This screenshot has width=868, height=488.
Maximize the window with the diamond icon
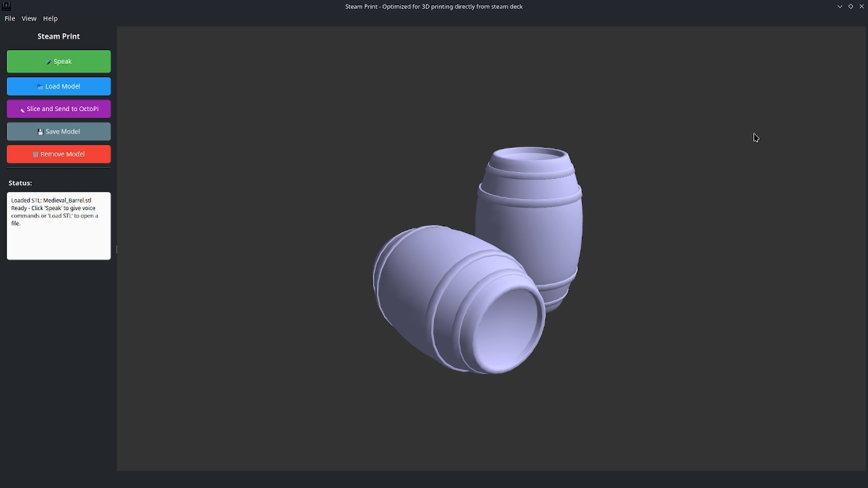point(850,6)
